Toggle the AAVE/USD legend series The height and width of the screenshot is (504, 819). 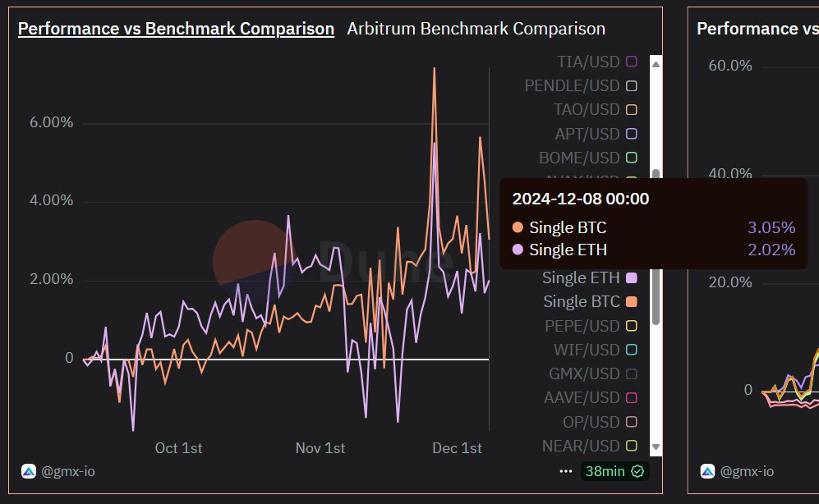coord(591,397)
